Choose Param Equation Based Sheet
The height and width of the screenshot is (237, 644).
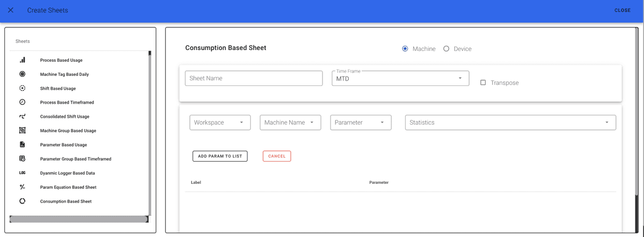[68, 187]
